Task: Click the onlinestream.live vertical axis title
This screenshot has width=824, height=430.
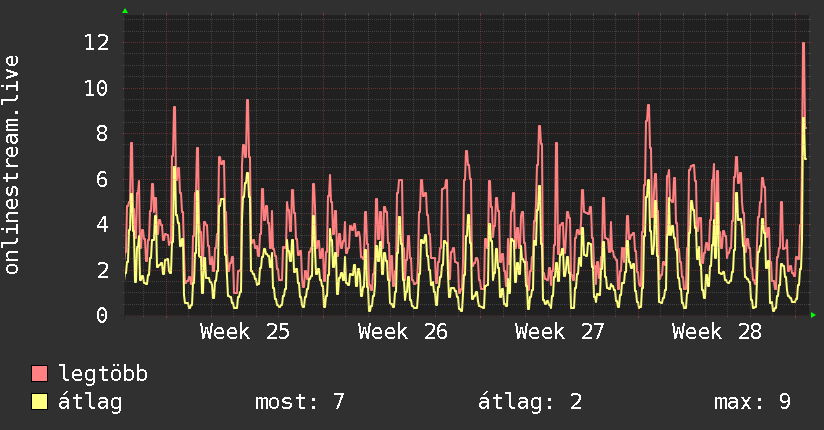Action: [x=12, y=165]
